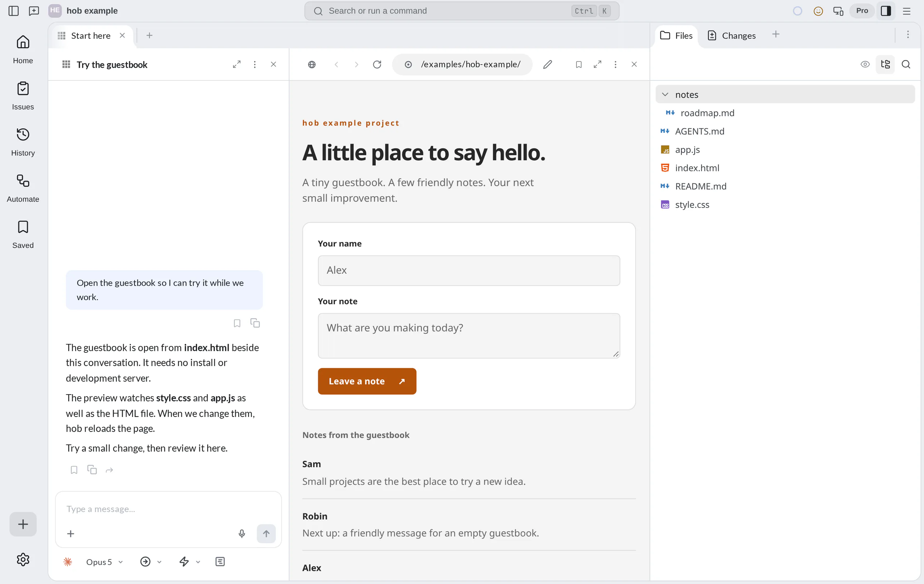Open the smiley feedback icon
924x584 pixels.
818,11
